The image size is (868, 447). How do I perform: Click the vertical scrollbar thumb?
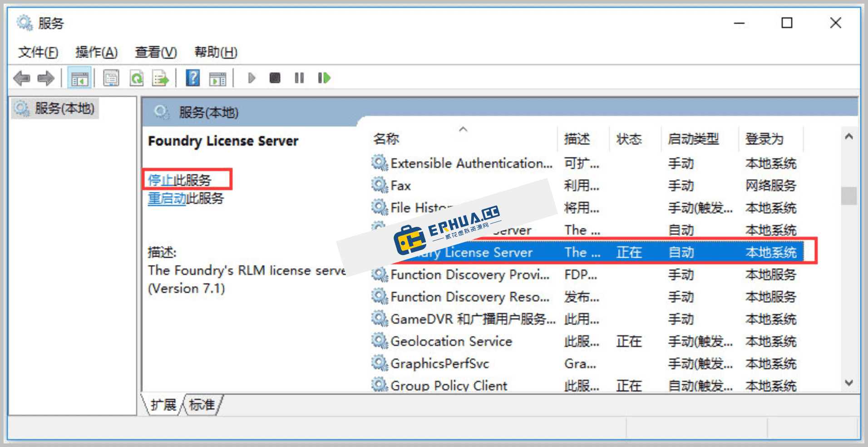pos(849,196)
